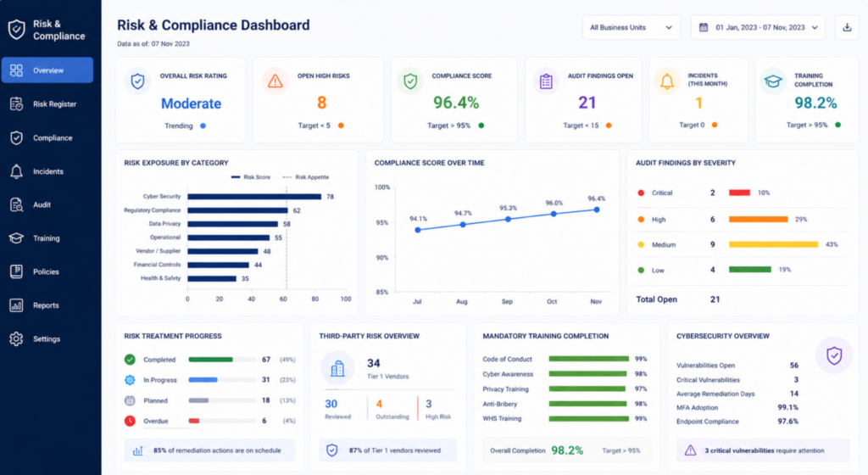Click the Completed green check icon

tap(130, 360)
